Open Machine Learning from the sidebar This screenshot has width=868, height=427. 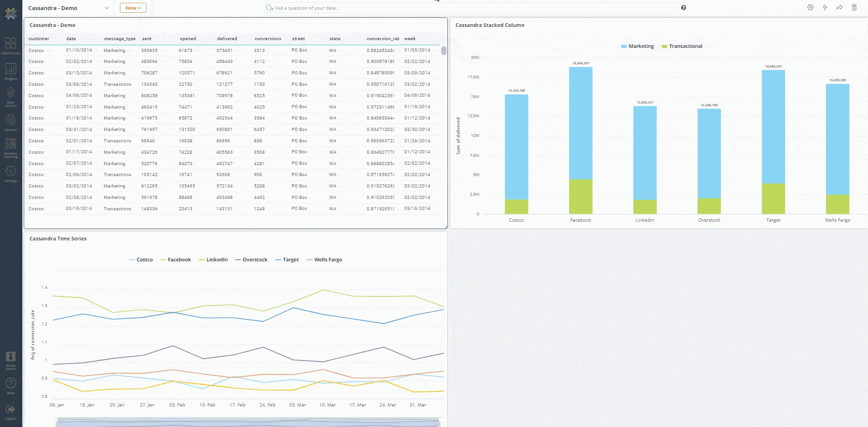(x=10, y=147)
